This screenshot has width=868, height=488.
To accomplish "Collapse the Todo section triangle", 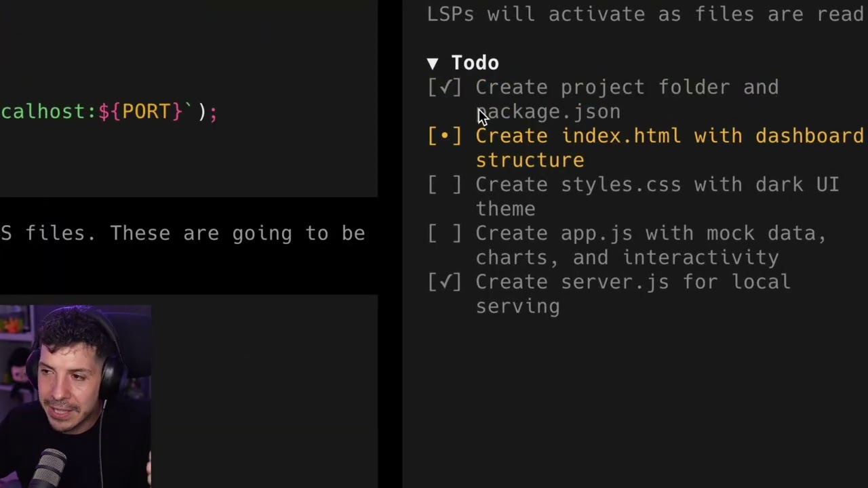I will click(433, 64).
